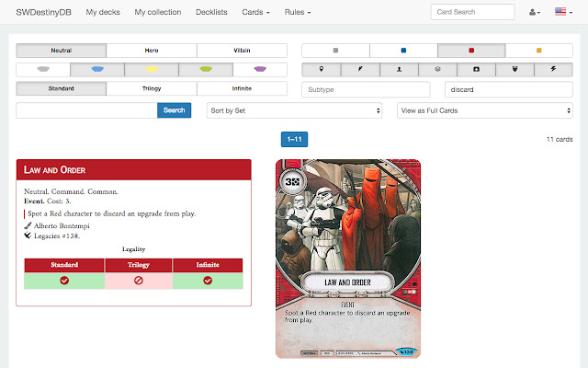The image size is (588, 368).
Task: Toggle the Neutral affiliation filter
Action: [62, 51]
